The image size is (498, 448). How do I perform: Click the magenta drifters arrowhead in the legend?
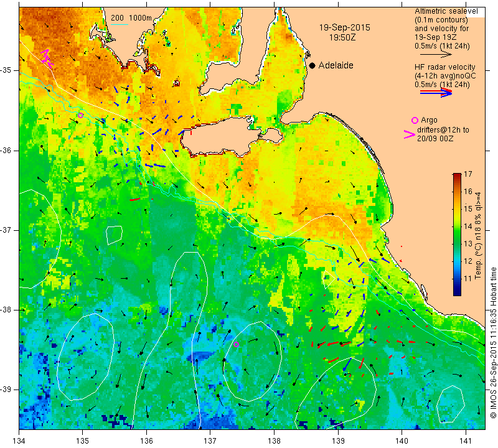(409, 134)
